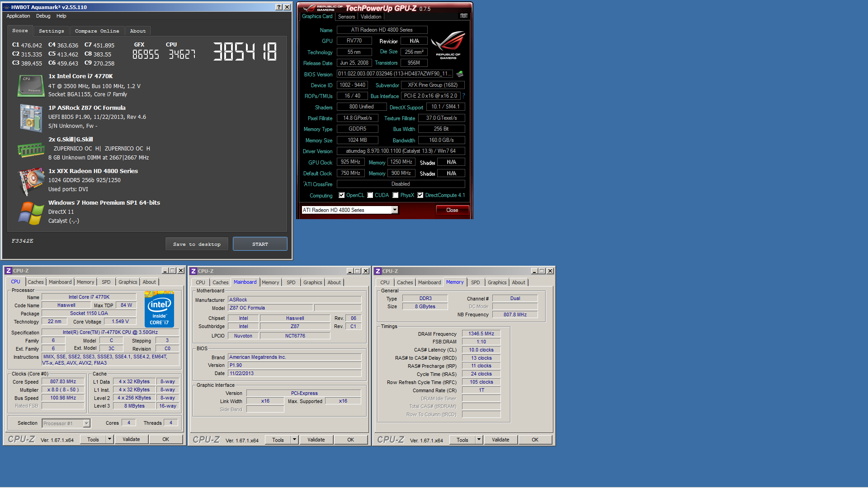Expand Tools dropdown arrow in Mainboard window
868x488 pixels.
(294, 440)
